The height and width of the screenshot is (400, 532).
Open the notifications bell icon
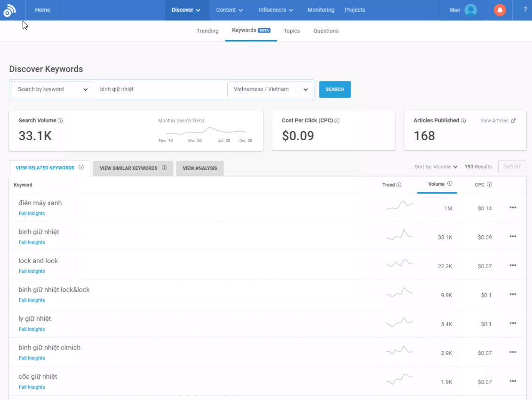coord(500,9)
